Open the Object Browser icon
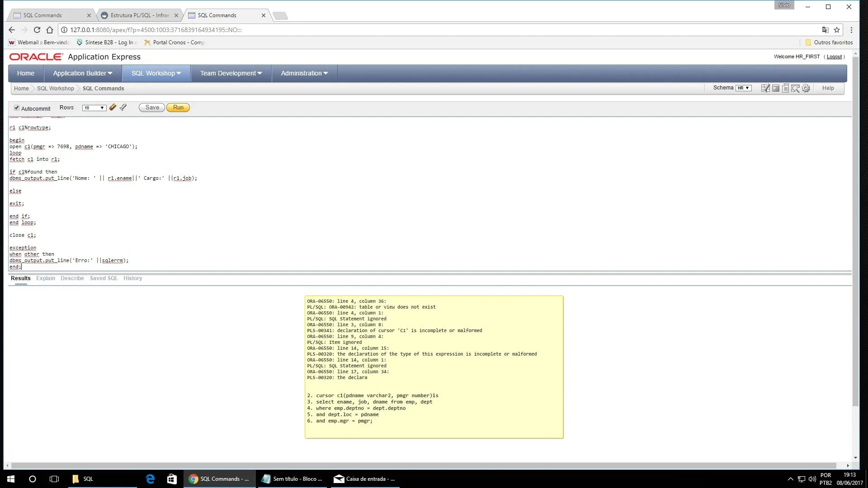The image size is (868, 488). click(765, 88)
